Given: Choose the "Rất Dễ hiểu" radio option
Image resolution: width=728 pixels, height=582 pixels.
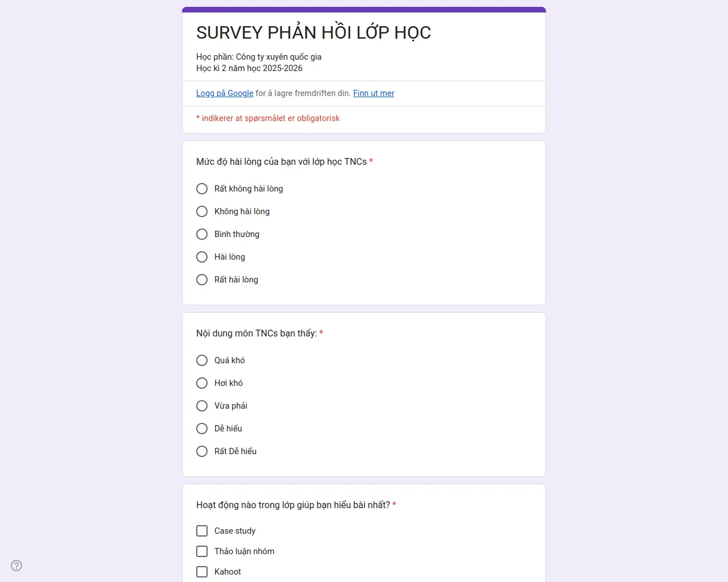Looking at the screenshot, I should 202,451.
